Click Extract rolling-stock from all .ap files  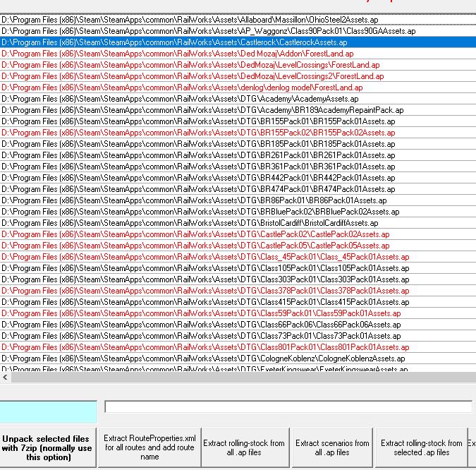[x=245, y=447]
